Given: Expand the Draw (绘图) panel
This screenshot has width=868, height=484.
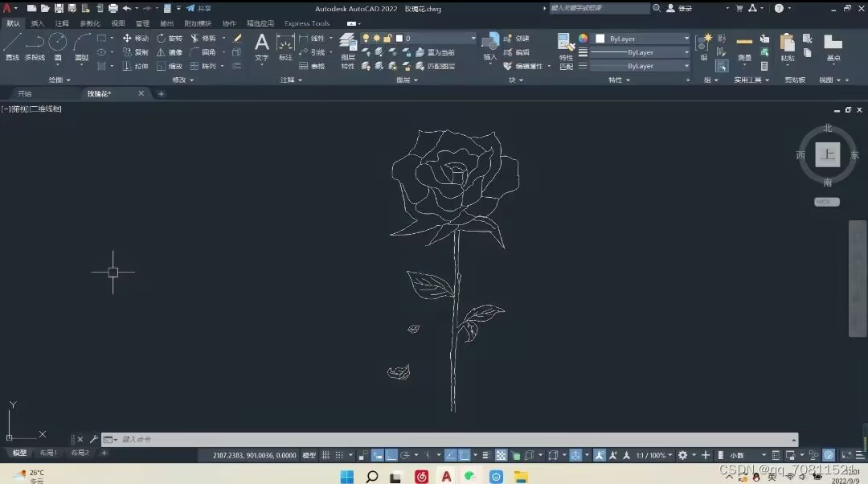Looking at the screenshot, I should [59, 80].
